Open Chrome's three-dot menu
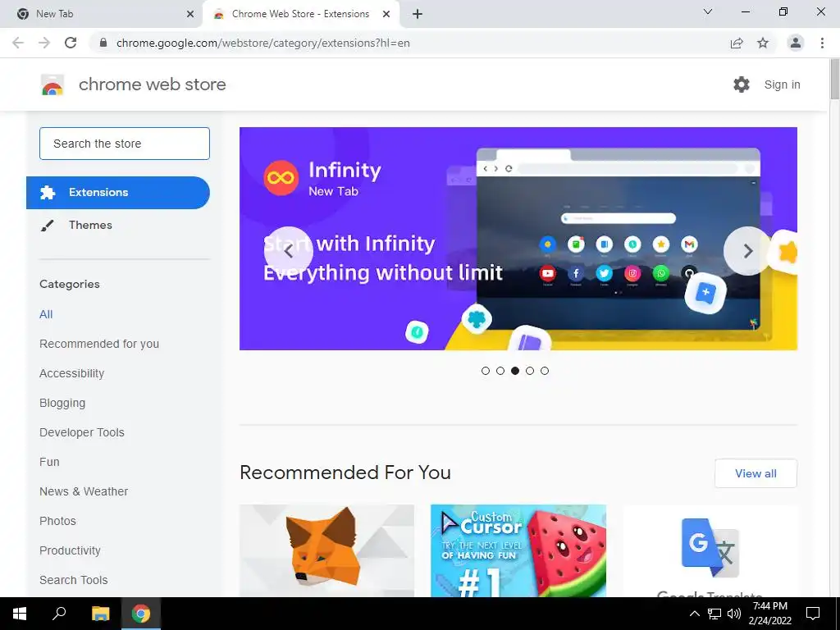This screenshot has height=630, width=840. [822, 43]
